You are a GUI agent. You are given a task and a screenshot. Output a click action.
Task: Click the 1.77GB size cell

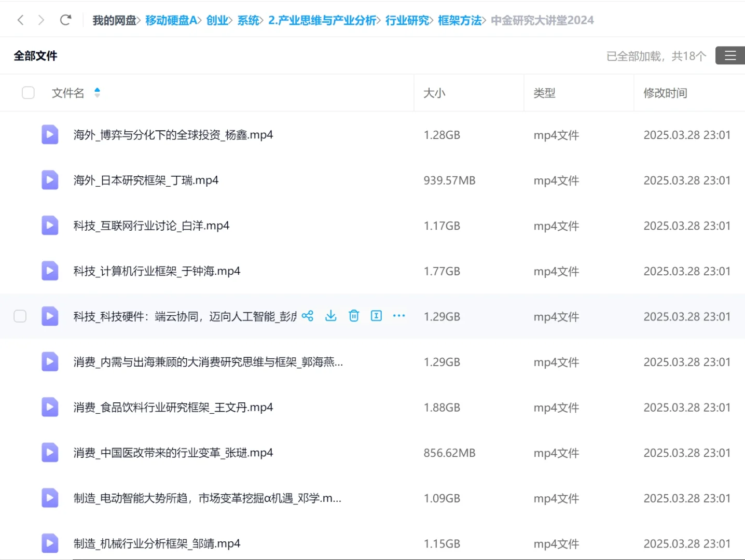(442, 271)
